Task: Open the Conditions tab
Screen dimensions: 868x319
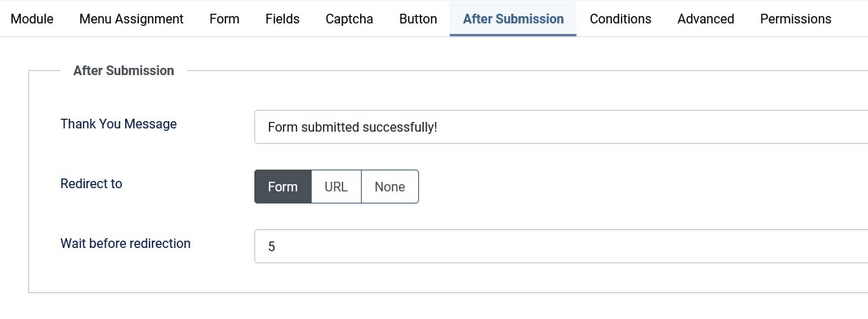Action: pyautogui.click(x=621, y=19)
